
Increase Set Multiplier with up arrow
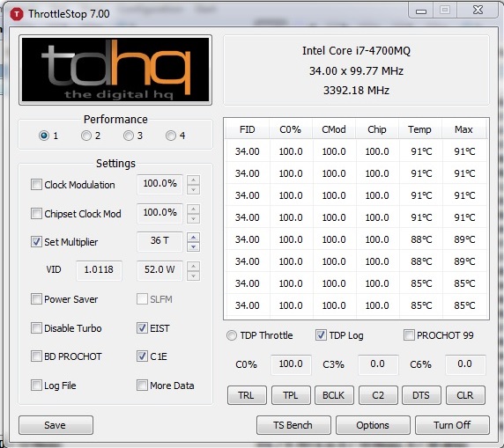pos(193,238)
